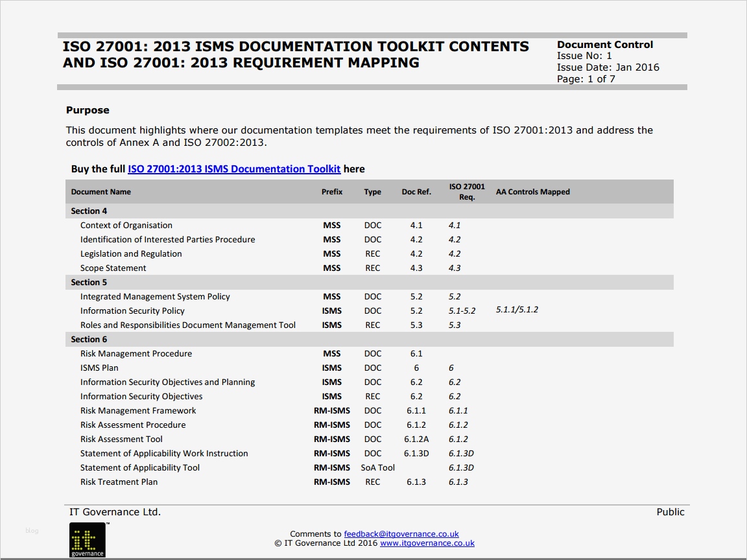The height and width of the screenshot is (560, 747).
Task: Select the Scope Statement entry
Action: tap(113, 268)
